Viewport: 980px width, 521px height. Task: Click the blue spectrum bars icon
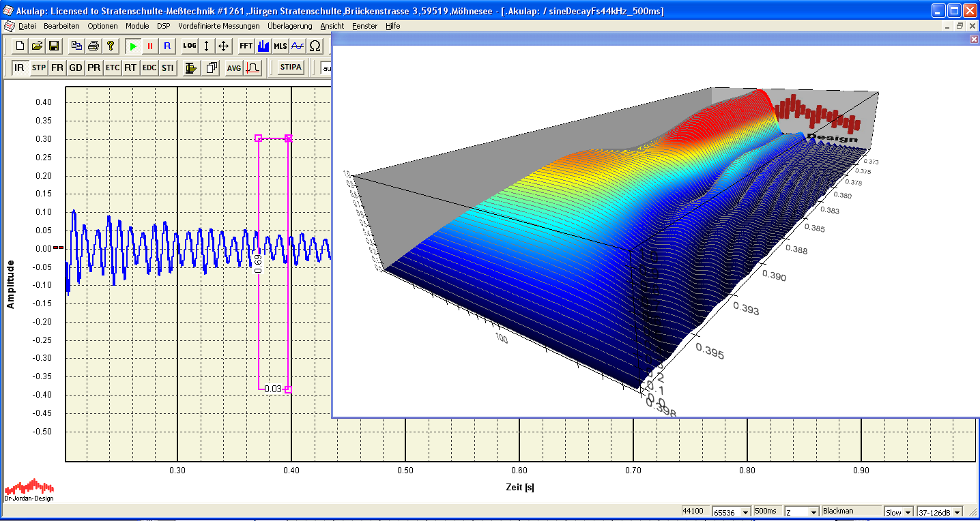coord(263,46)
